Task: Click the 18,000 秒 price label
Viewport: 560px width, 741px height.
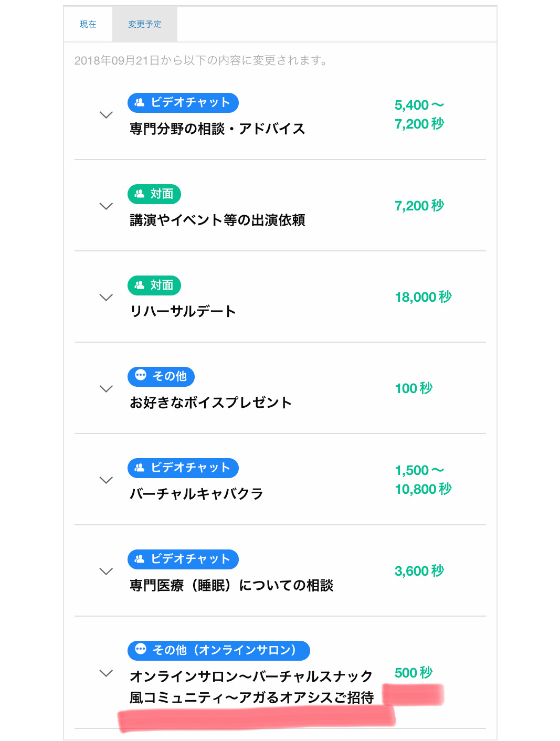Action: click(423, 297)
